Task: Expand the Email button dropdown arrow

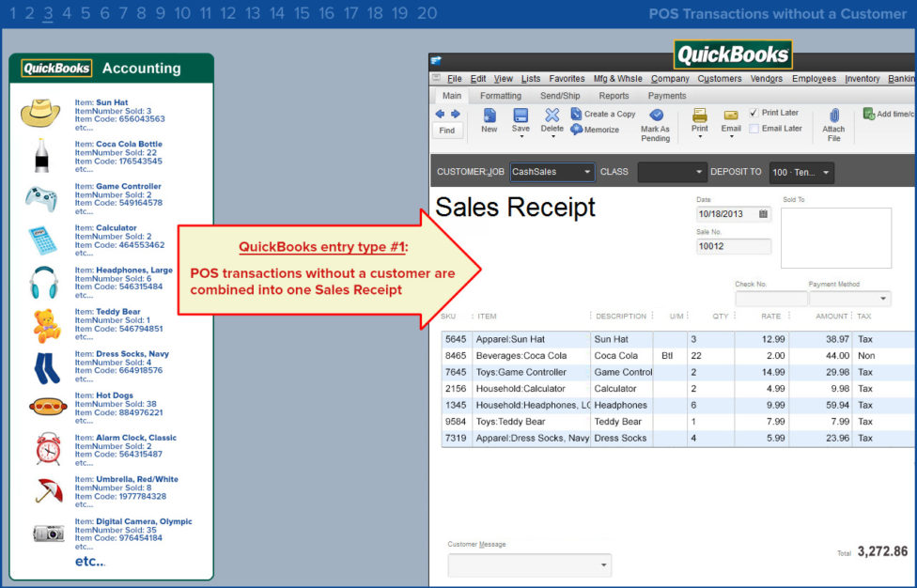Action: 731,137
